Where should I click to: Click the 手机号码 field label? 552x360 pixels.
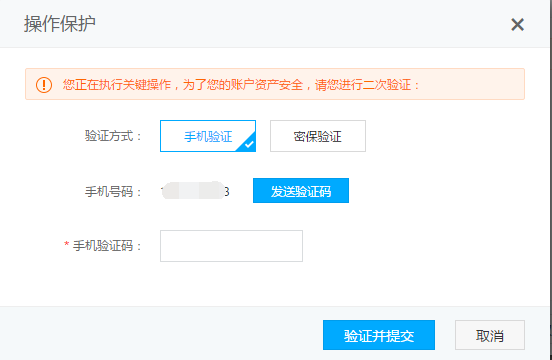pyautogui.click(x=113, y=192)
